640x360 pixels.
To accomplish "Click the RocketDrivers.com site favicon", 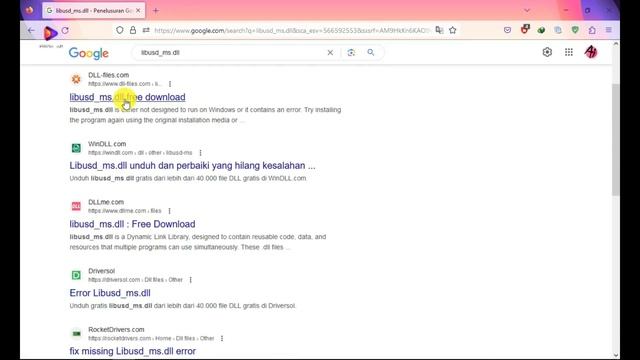I will (76, 334).
